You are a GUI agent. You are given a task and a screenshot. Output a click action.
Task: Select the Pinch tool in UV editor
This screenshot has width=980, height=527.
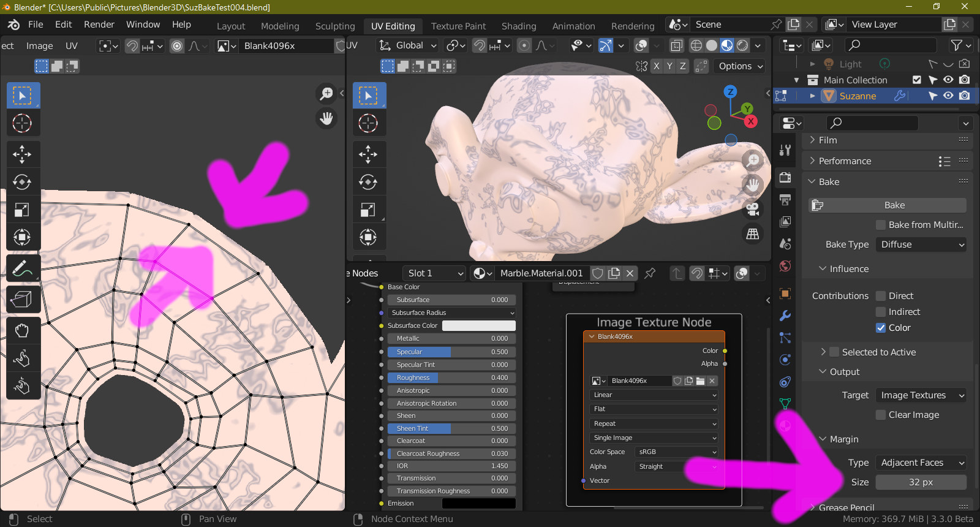(x=23, y=386)
